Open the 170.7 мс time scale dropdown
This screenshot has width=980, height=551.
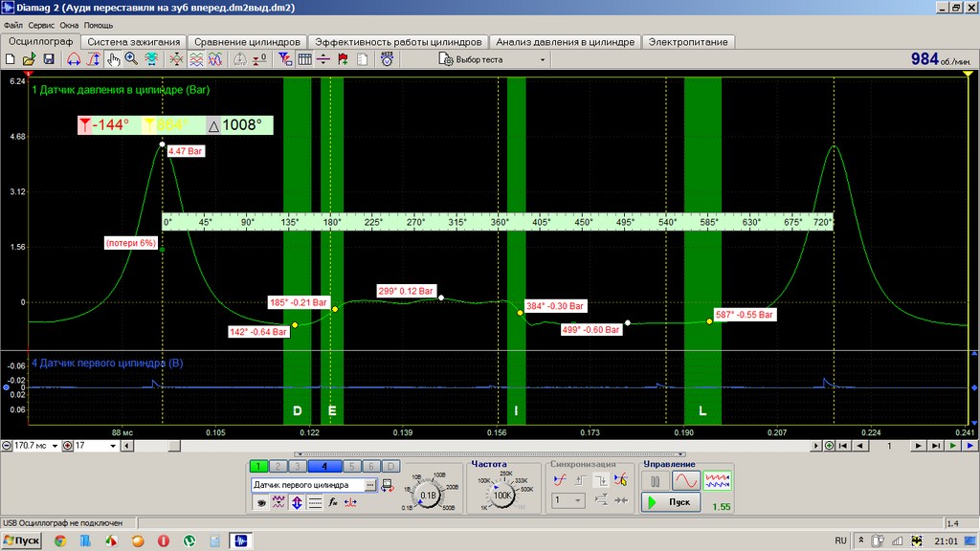click(55, 446)
